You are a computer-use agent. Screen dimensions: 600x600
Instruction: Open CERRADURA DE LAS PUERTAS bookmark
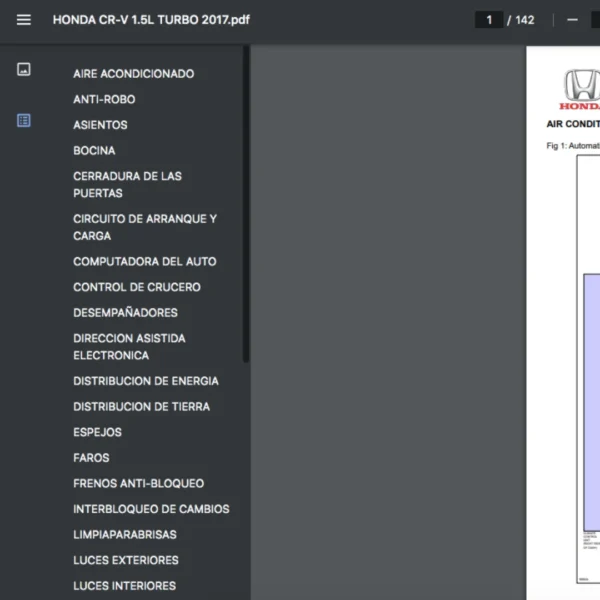pyautogui.click(x=127, y=184)
